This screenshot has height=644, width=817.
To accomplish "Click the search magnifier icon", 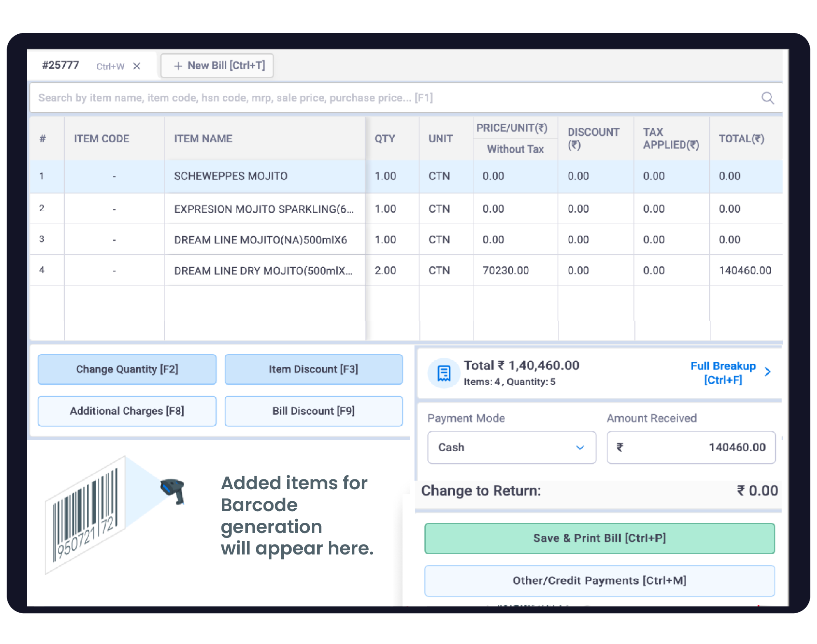I will [x=768, y=98].
